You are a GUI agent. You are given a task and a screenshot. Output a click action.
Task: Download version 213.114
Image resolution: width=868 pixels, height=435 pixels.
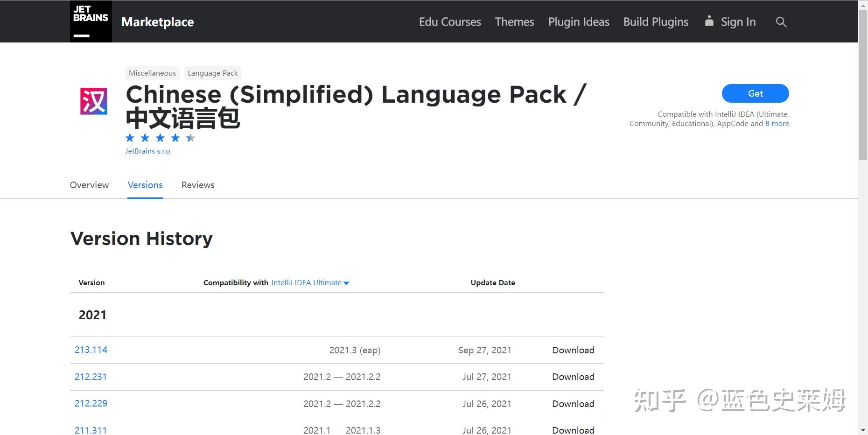tap(573, 350)
